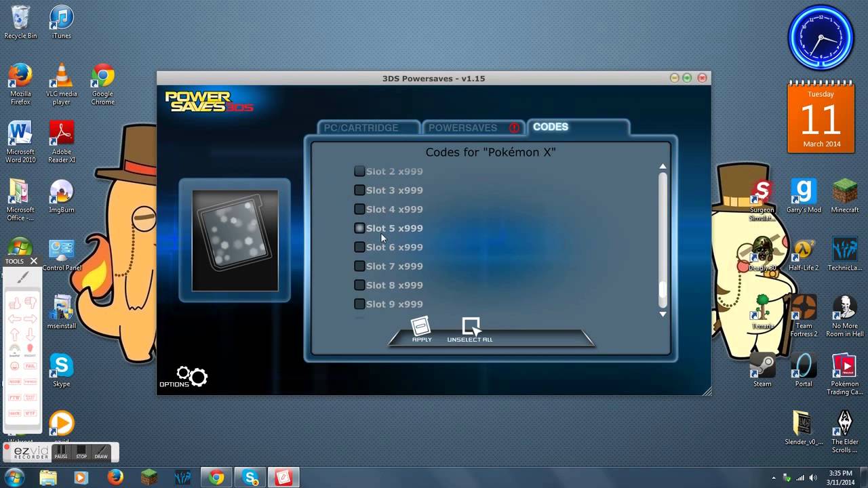Choose the down arrow stamp
The width and height of the screenshot is (868, 488).
[30, 334]
